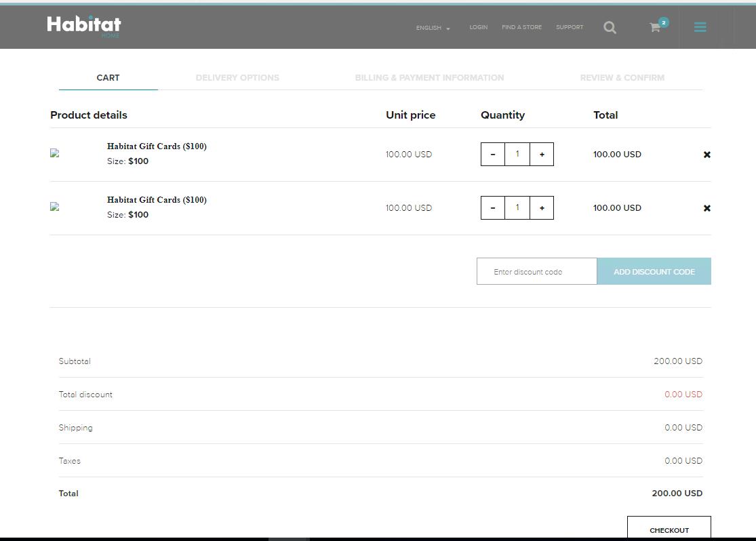Decrease quantity of first gift card
756x541 pixels.
[x=493, y=155]
